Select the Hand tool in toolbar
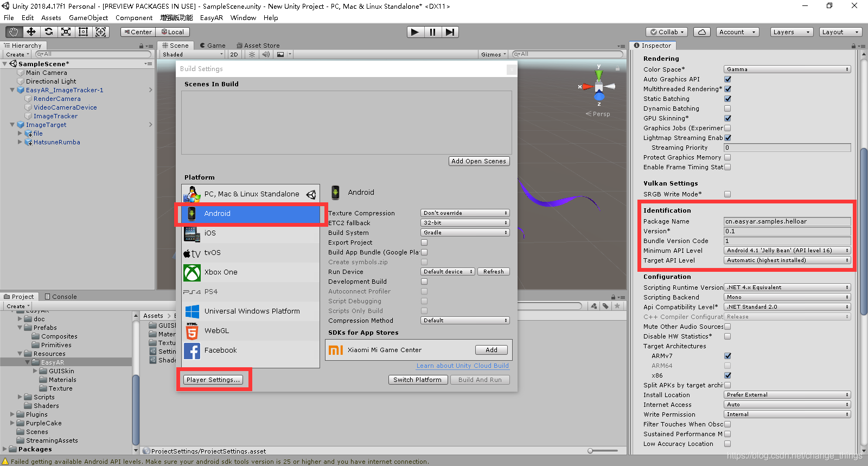The height and width of the screenshot is (466, 868). coord(14,32)
